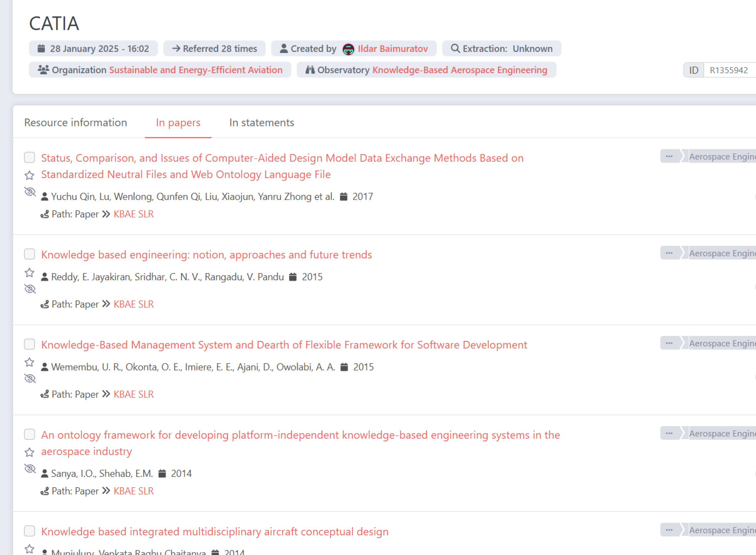Expand ellipsis breadcrumb on Knowledge-Based Management System paper
The image size is (756, 555).
coord(669,344)
